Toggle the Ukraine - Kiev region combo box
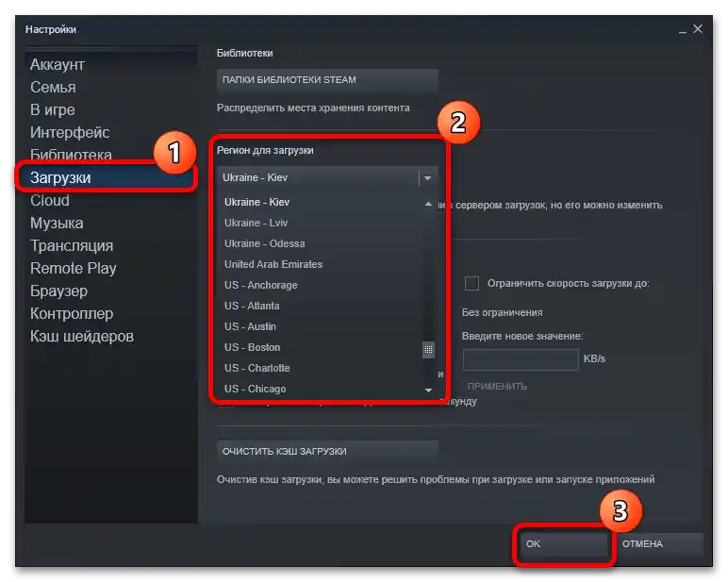The height and width of the screenshot is (582, 728). (x=327, y=177)
